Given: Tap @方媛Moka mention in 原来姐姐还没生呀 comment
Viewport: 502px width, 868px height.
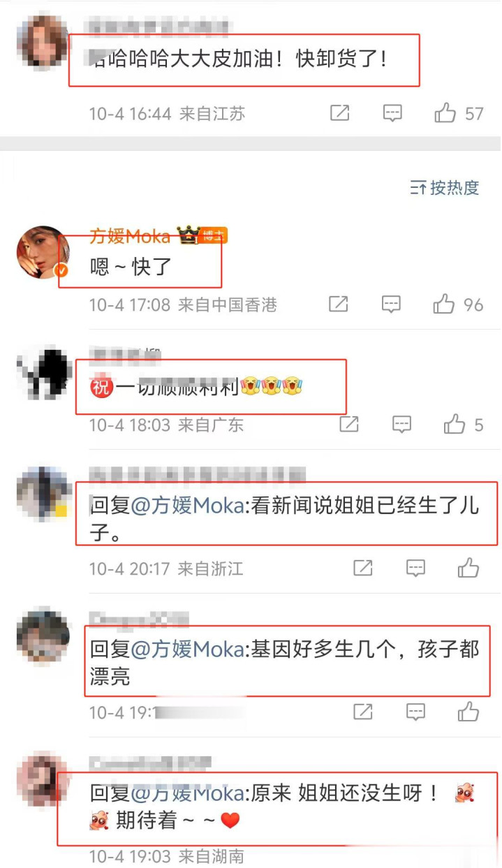Looking at the screenshot, I should (x=187, y=793).
